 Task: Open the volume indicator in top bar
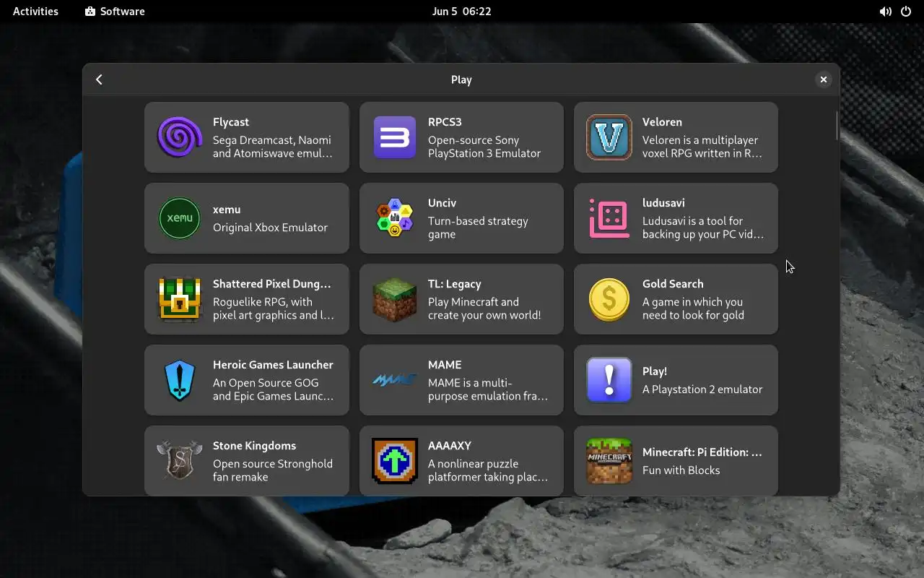click(885, 12)
